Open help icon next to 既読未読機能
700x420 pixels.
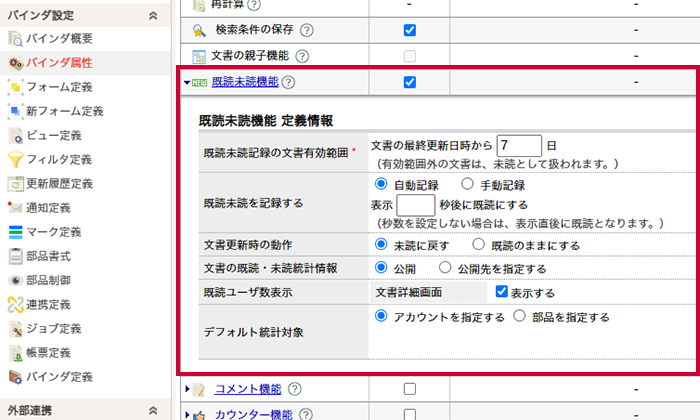pyautogui.click(x=288, y=82)
